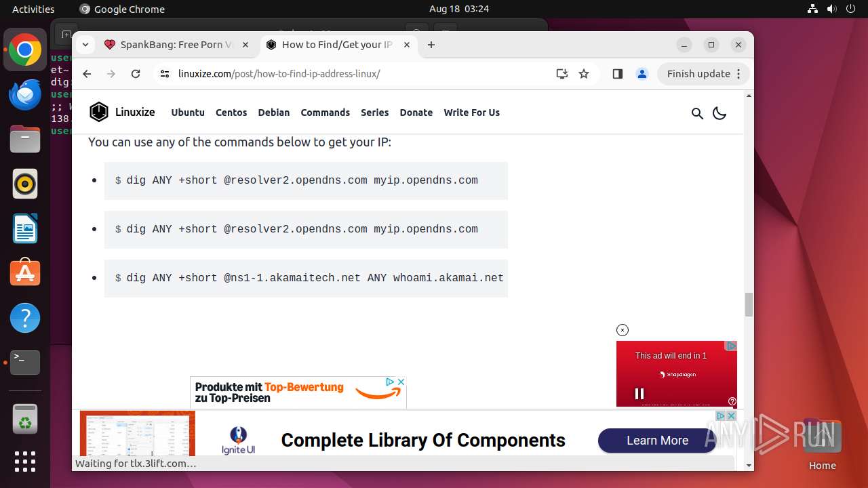868x488 pixels.
Task: Click the first resolver2.opendns.com dig command
Action: (x=306, y=180)
